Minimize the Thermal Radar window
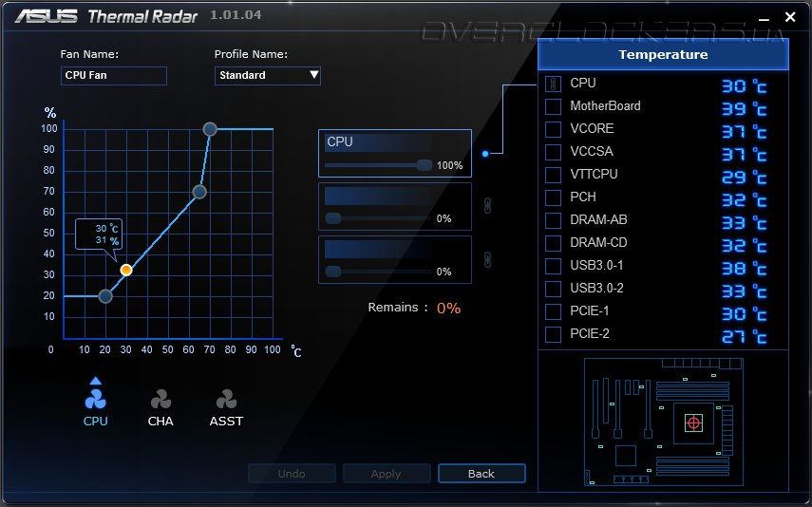Screen dimensions: 812x507 click(764, 20)
